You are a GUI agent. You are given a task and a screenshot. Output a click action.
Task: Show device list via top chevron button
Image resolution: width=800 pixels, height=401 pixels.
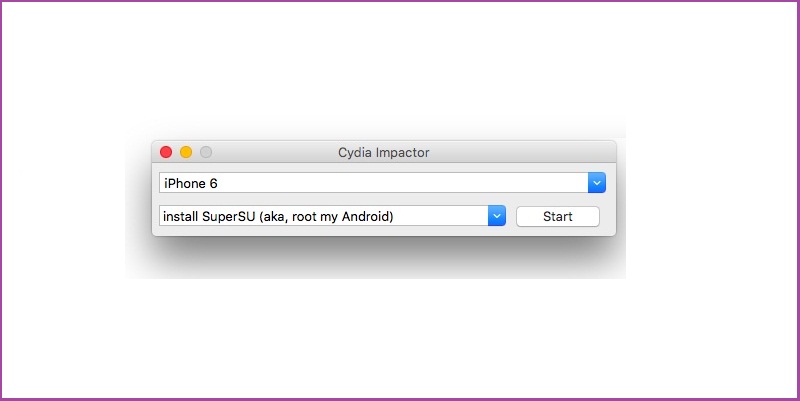click(597, 183)
